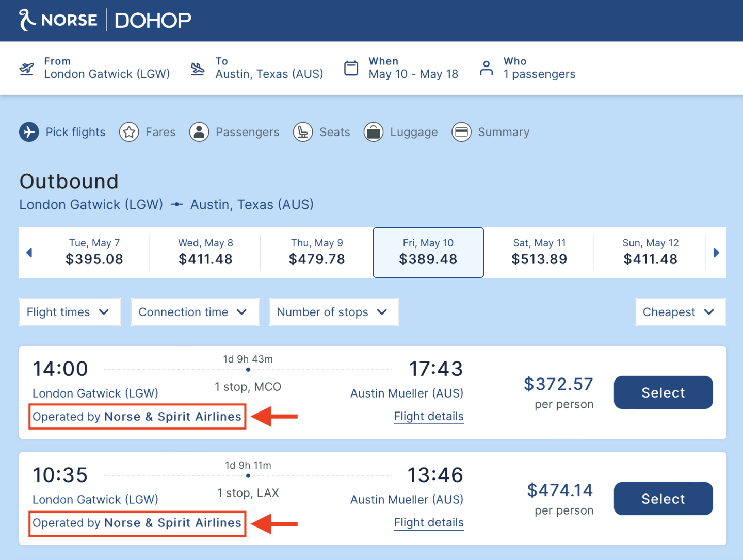Show earlier dates with left arrow
This screenshot has width=743, height=560.
click(x=29, y=253)
